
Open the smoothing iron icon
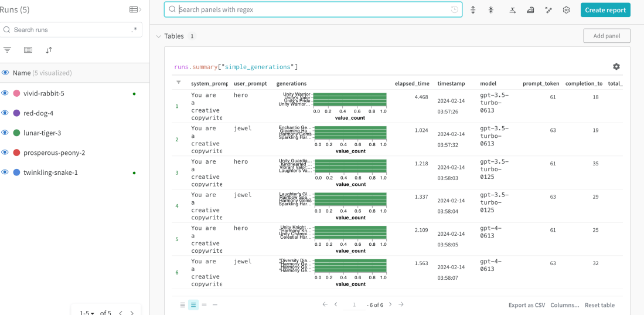tap(530, 10)
